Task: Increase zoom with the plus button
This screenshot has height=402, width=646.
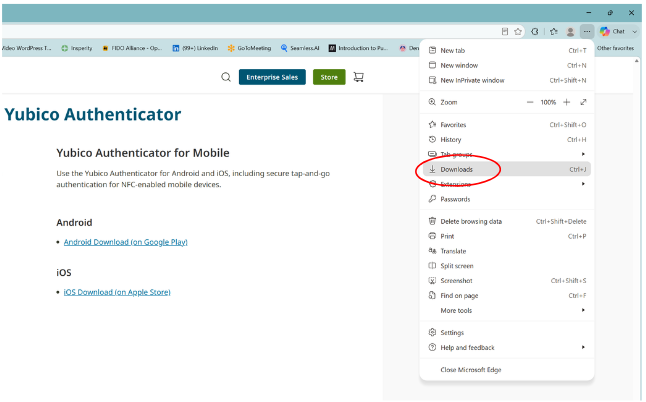Action: [x=566, y=102]
